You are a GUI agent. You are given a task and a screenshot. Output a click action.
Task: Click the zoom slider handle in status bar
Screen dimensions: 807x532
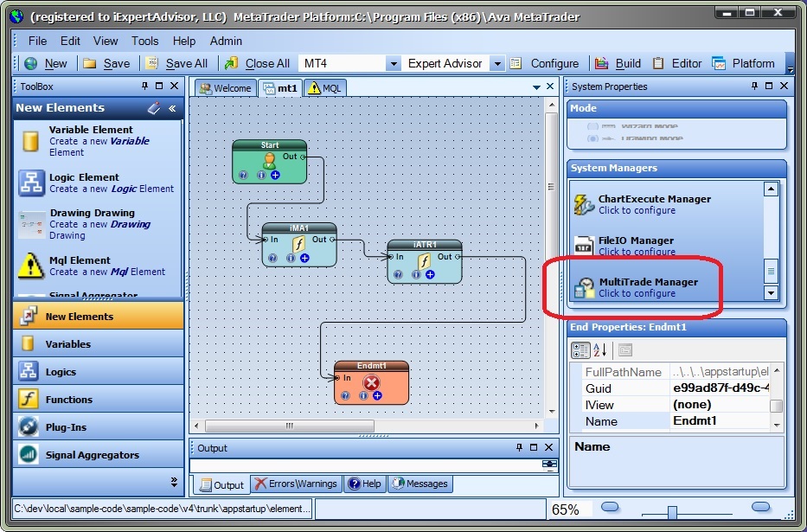(x=672, y=512)
